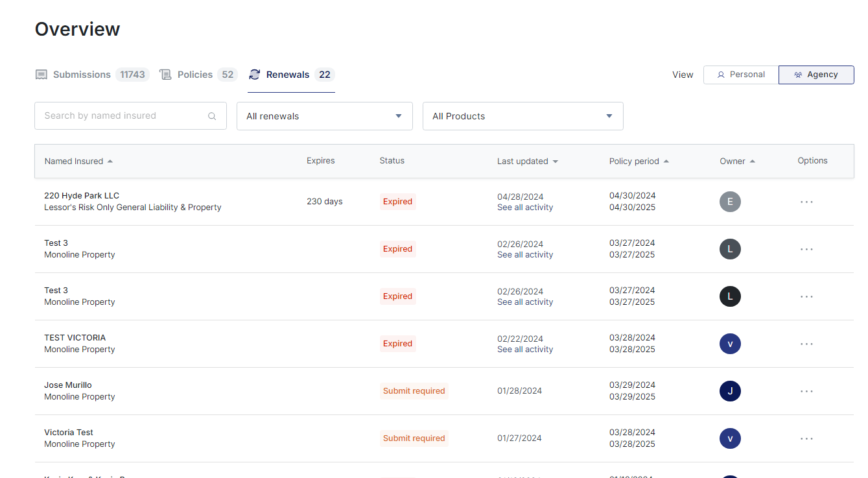See all activity for TEST VICTORIA
The height and width of the screenshot is (478, 868).
[x=525, y=350]
